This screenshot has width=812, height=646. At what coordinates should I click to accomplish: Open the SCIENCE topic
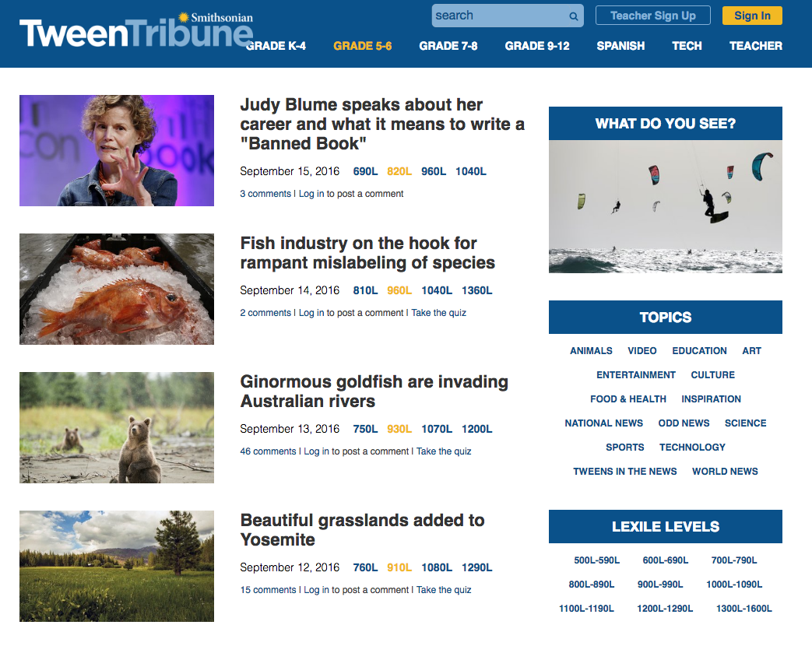click(x=745, y=423)
